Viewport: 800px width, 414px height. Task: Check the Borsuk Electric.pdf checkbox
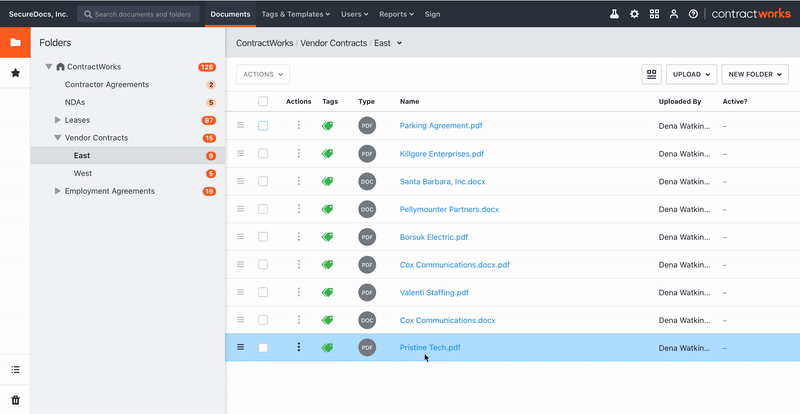(263, 237)
